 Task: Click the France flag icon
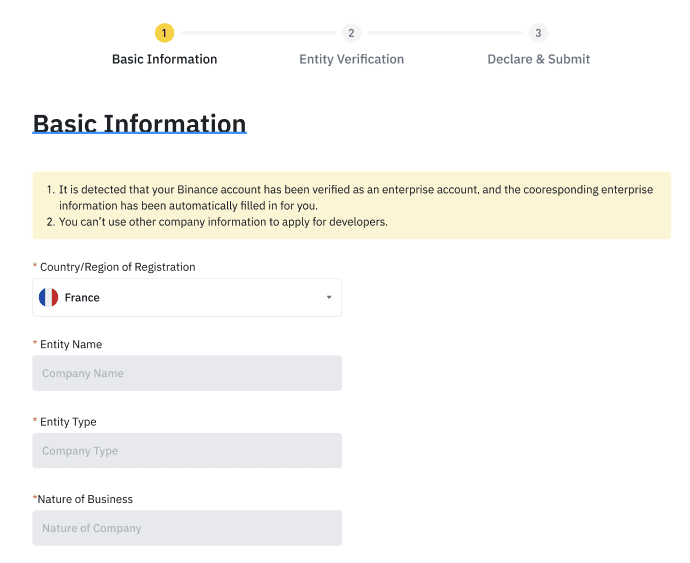pyautogui.click(x=48, y=297)
